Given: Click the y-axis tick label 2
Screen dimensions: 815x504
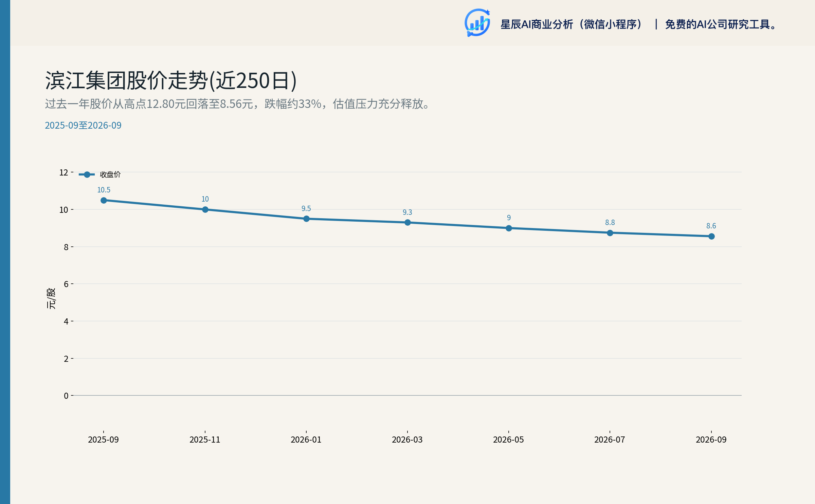Looking at the screenshot, I should pyautogui.click(x=66, y=359).
